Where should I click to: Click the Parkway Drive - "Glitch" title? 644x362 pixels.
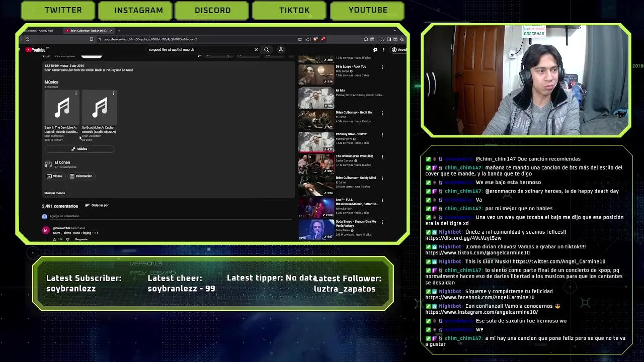(x=351, y=134)
